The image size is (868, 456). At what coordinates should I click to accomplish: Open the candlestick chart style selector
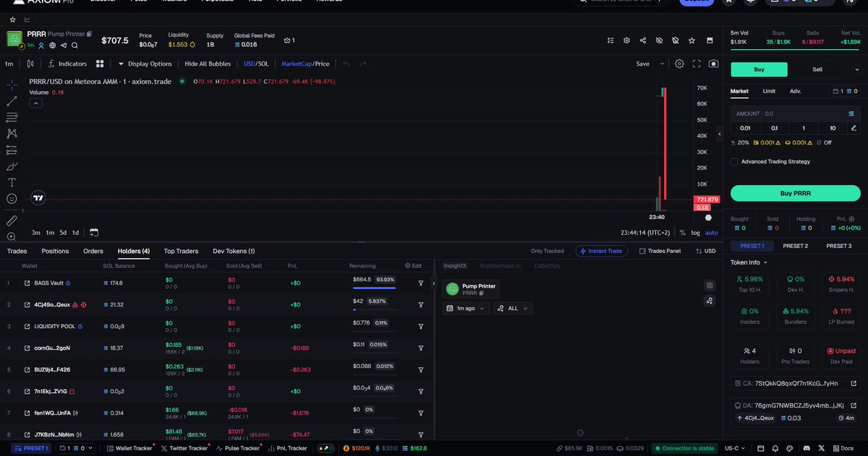(30, 64)
